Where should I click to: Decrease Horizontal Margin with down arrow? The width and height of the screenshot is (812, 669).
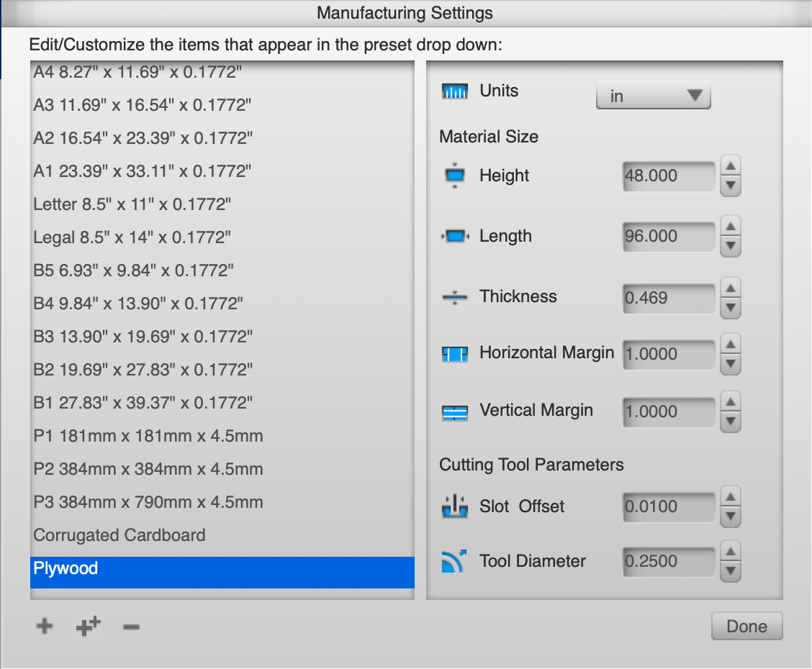point(730,364)
